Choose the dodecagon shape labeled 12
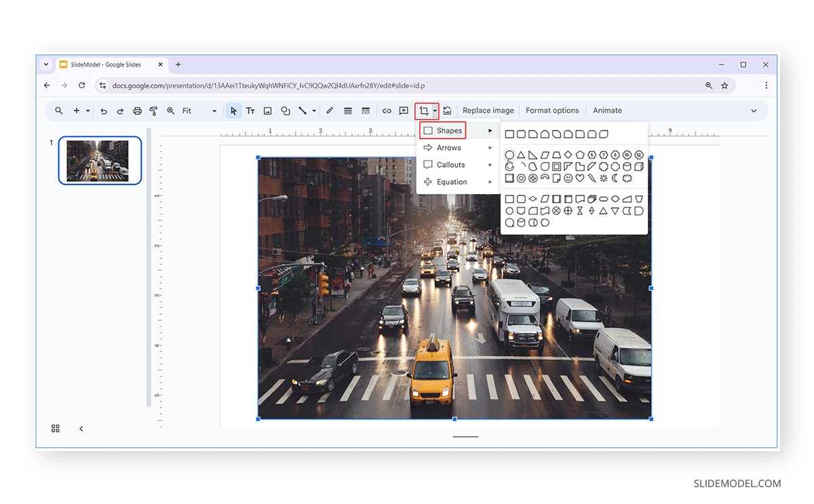 tap(639, 155)
